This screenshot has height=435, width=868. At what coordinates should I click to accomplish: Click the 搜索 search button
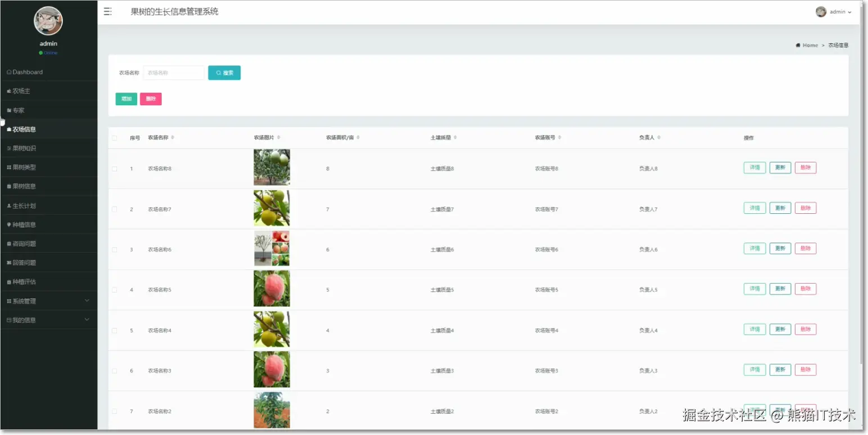pos(224,73)
